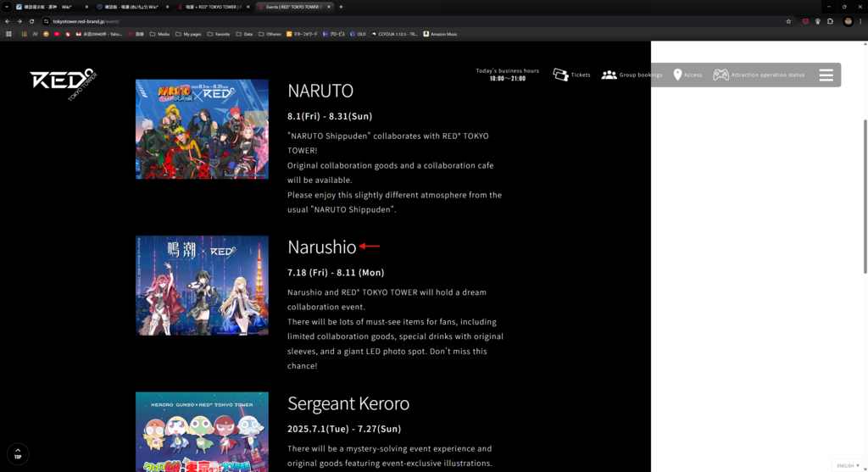View site information icon in address bar
Screen dimensions: 868x472
coord(47,21)
